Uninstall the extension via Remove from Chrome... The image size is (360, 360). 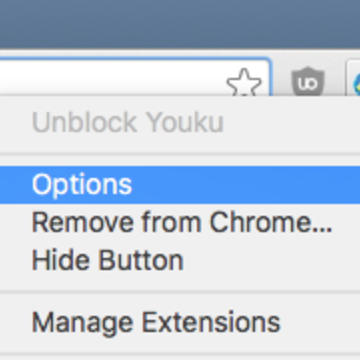click(x=180, y=222)
